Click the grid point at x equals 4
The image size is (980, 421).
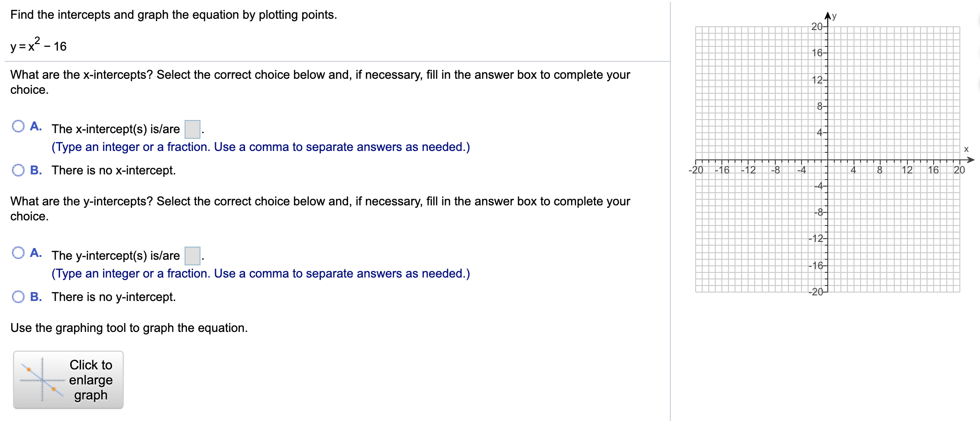854,159
